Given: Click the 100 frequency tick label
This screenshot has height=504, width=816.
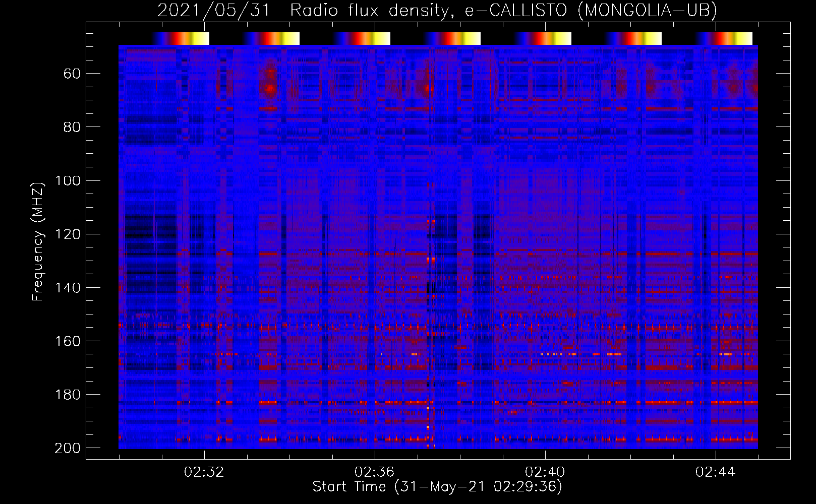Looking at the screenshot, I should tap(68, 180).
